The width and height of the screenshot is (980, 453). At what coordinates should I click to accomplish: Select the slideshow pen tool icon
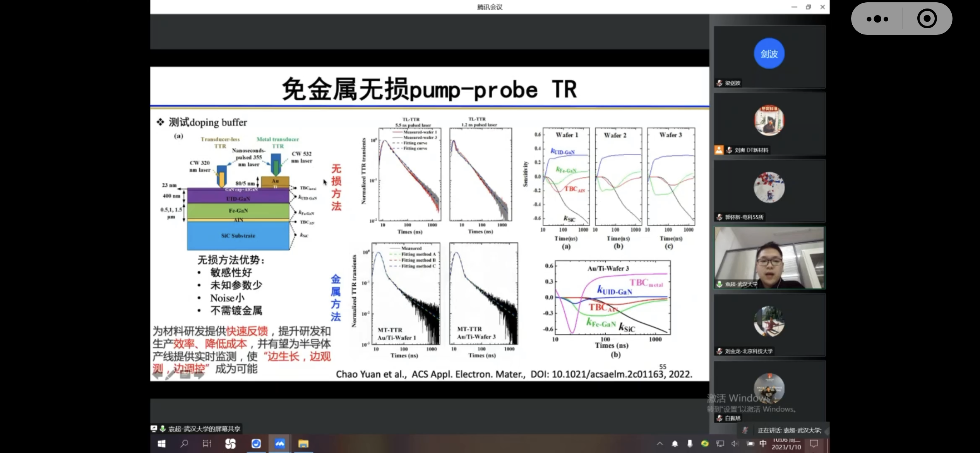tap(170, 374)
